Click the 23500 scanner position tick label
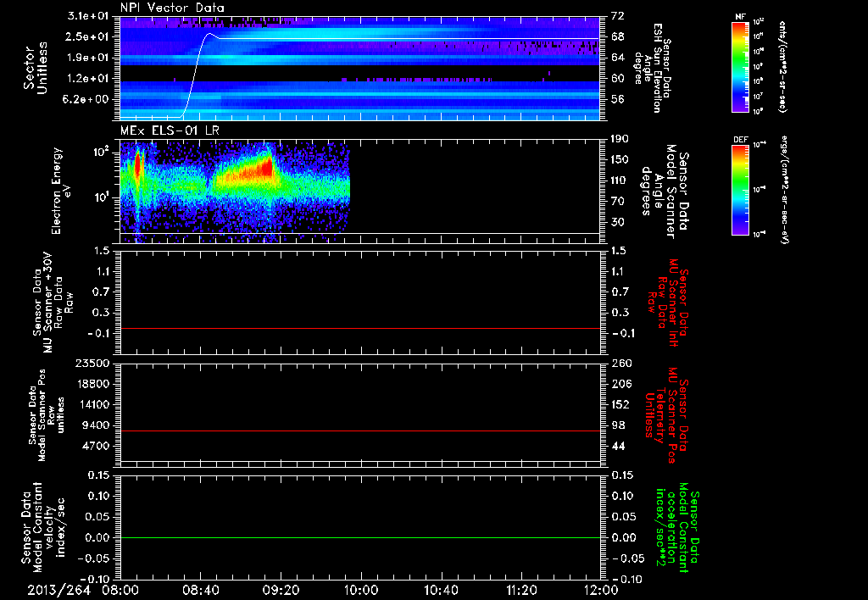The height and width of the screenshot is (600, 868). 92,363
